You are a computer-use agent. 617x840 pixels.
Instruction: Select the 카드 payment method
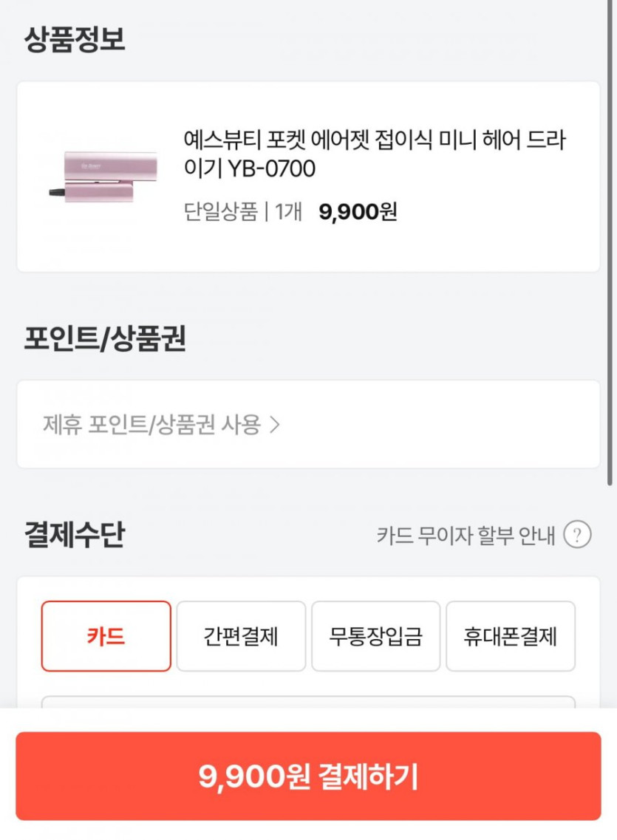(106, 636)
